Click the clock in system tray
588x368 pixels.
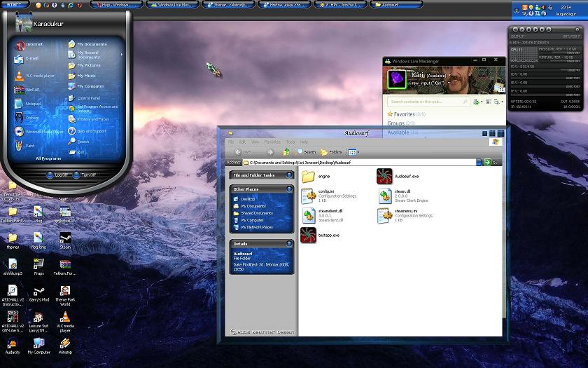566,7
